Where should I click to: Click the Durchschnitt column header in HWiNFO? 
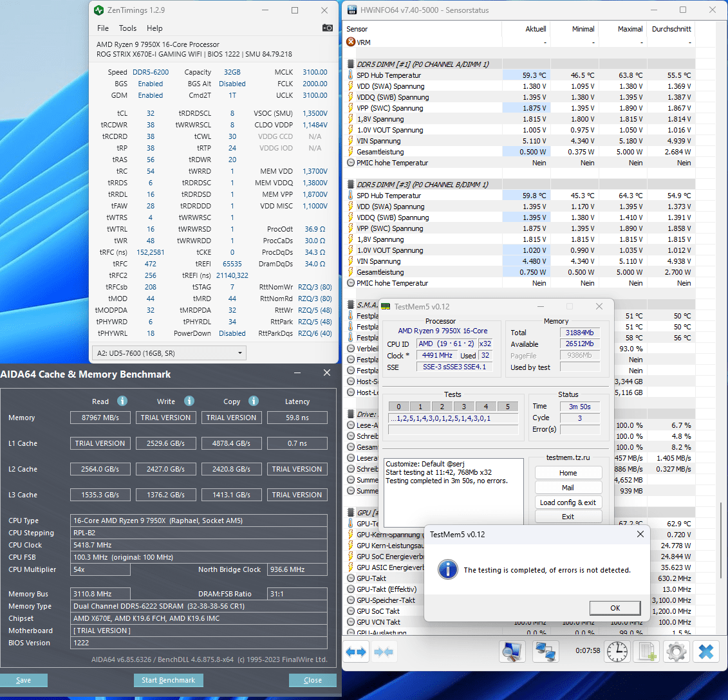point(671,29)
